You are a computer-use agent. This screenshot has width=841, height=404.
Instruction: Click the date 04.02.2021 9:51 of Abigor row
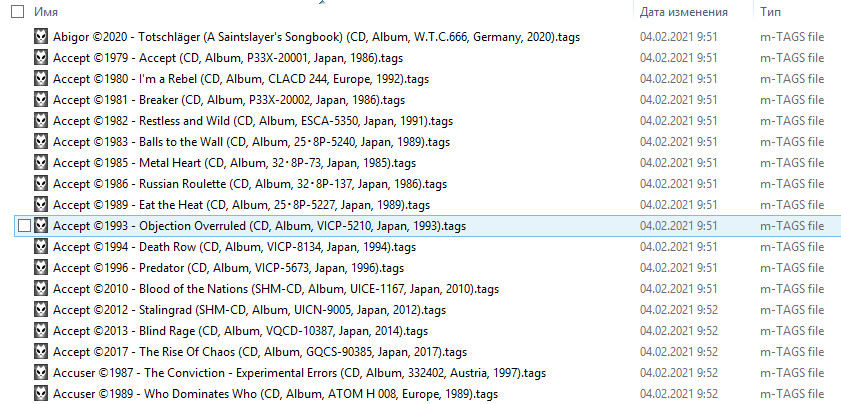(678, 37)
